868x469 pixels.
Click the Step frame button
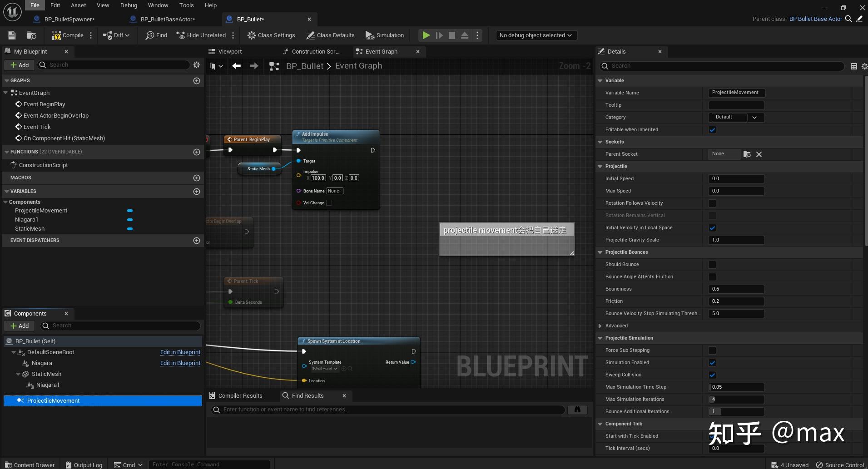click(x=439, y=35)
